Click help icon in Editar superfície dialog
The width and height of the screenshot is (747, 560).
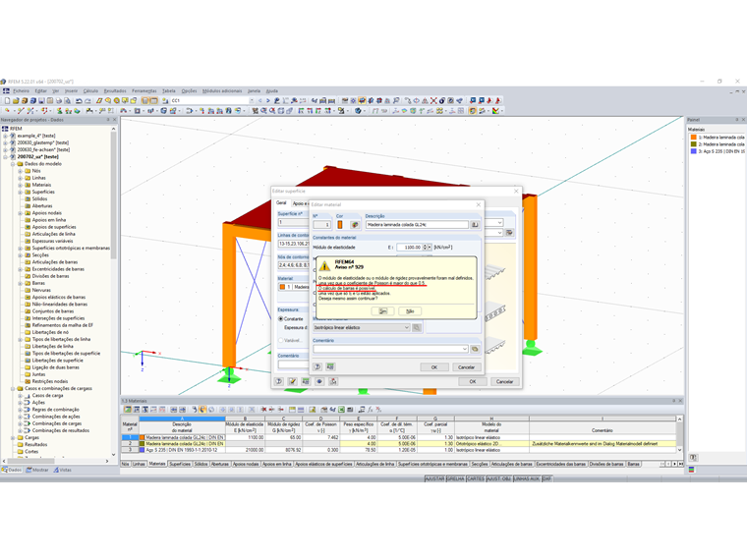(279, 381)
